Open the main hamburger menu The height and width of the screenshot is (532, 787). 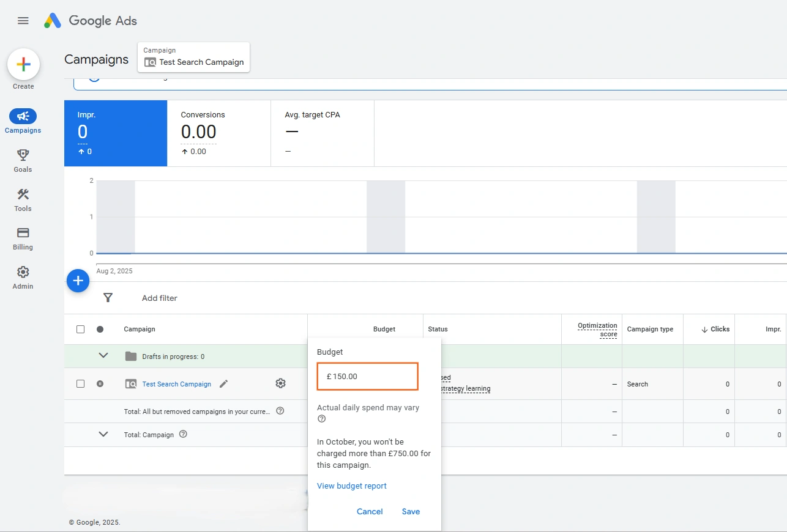[23, 21]
